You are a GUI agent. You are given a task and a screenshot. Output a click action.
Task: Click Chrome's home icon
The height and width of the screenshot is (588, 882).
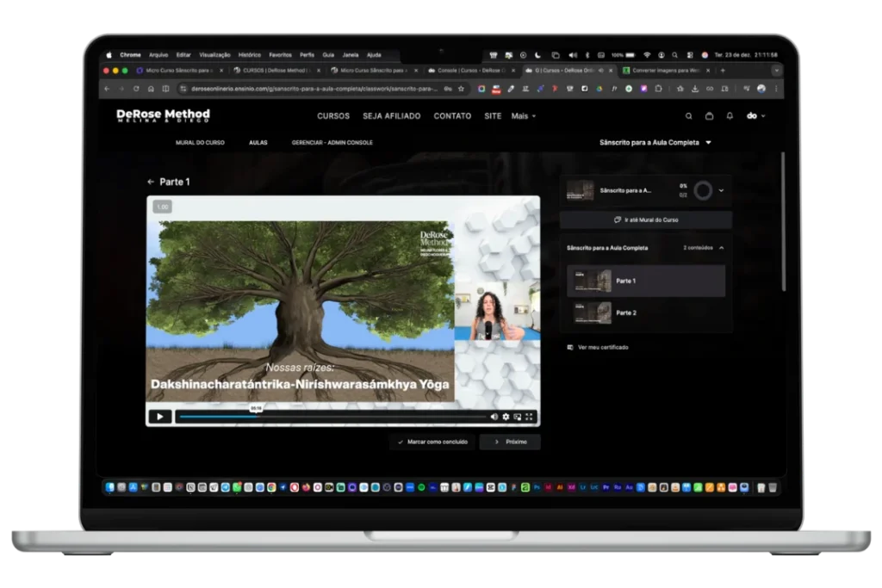click(x=151, y=89)
